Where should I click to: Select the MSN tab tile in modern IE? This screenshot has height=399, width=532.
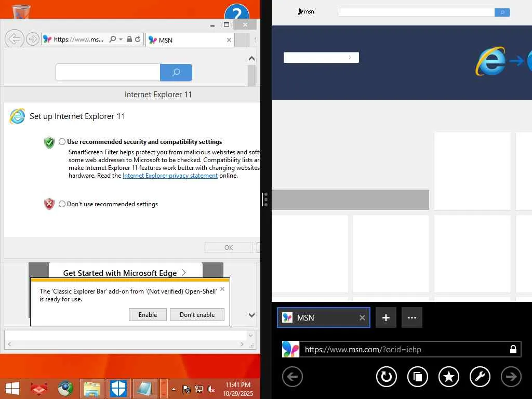click(323, 317)
